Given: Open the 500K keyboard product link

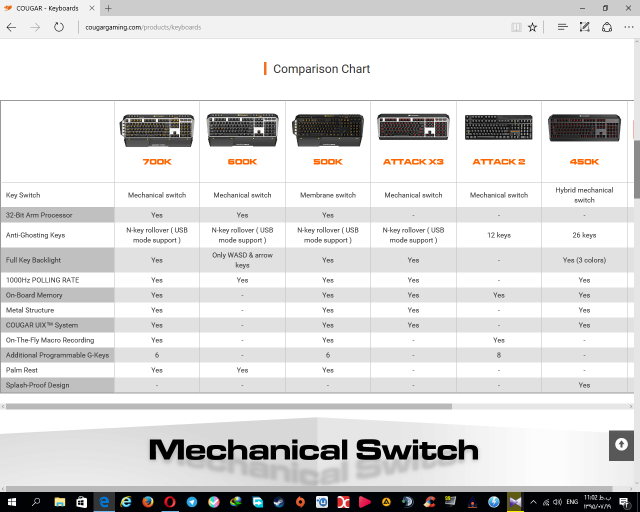Looking at the screenshot, I should tap(328, 161).
